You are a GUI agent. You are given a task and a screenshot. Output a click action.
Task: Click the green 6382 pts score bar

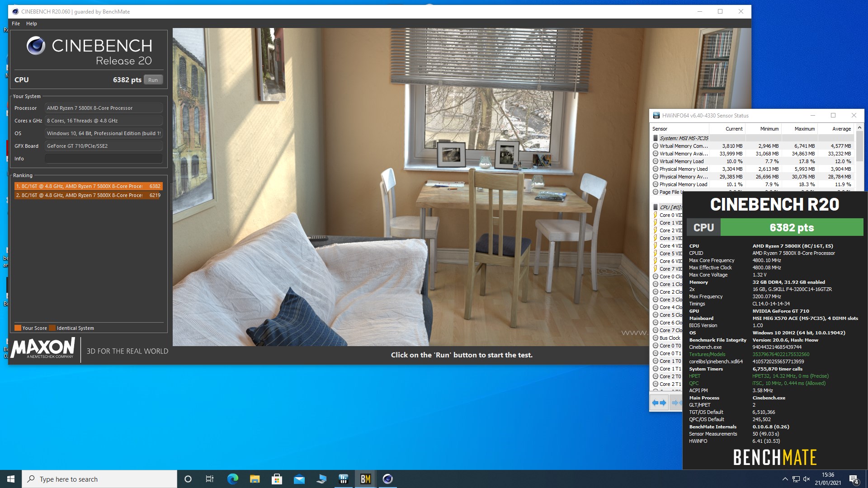point(792,228)
